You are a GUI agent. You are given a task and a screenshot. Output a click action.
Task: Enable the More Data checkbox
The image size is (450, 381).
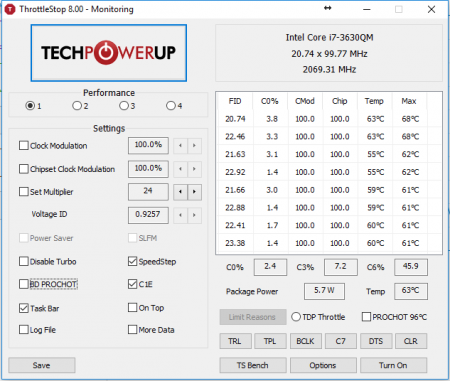132,330
